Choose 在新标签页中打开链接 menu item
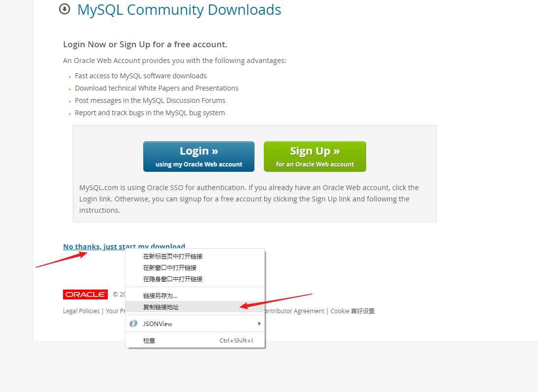The height and width of the screenshot is (392, 538). click(195, 257)
